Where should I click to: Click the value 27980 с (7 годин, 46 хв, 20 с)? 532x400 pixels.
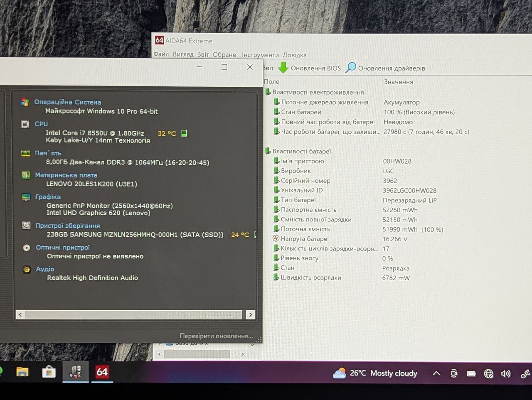[426, 132]
